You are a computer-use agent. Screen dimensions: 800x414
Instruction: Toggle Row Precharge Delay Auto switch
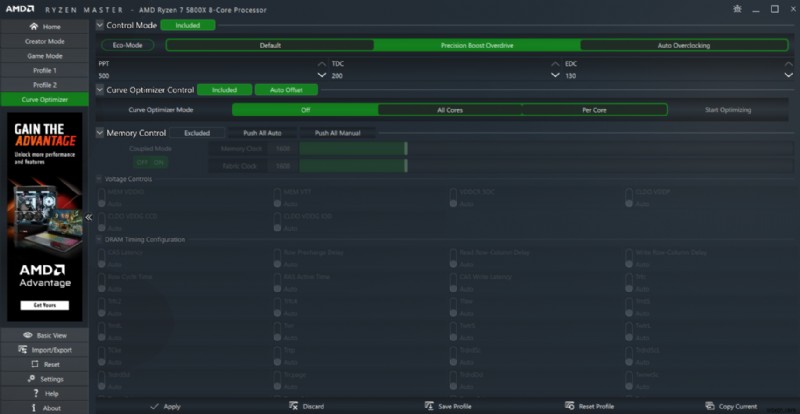click(x=277, y=259)
